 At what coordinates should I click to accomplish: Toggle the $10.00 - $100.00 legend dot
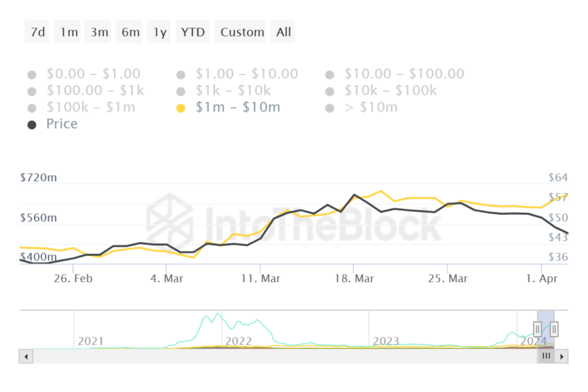330,75
